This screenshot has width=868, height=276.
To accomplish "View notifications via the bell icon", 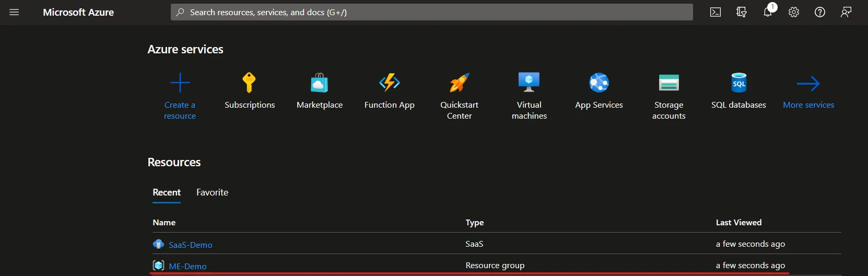I will point(768,12).
